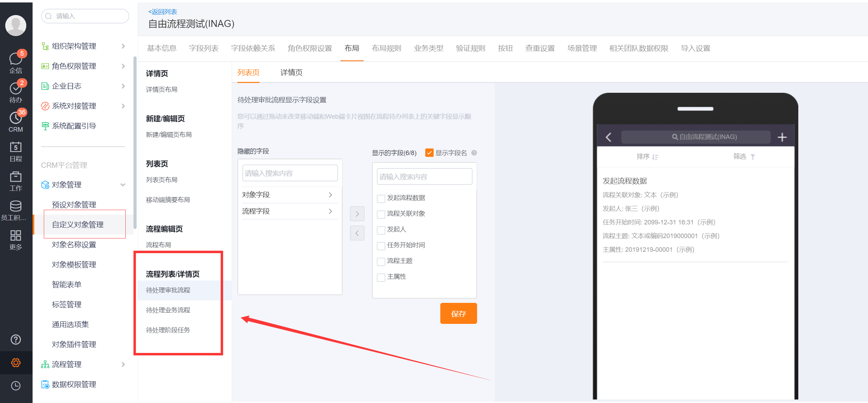
Task: Click the orange settings gear icon
Action: 16,363
